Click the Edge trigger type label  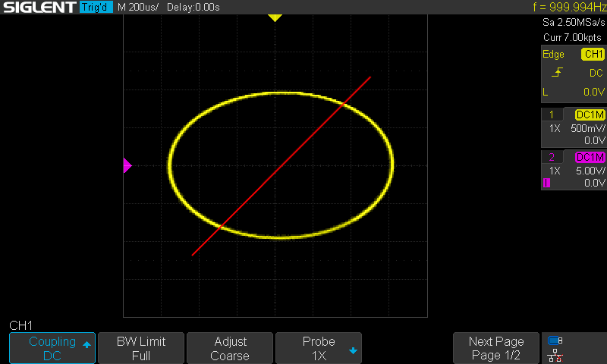tap(553, 54)
